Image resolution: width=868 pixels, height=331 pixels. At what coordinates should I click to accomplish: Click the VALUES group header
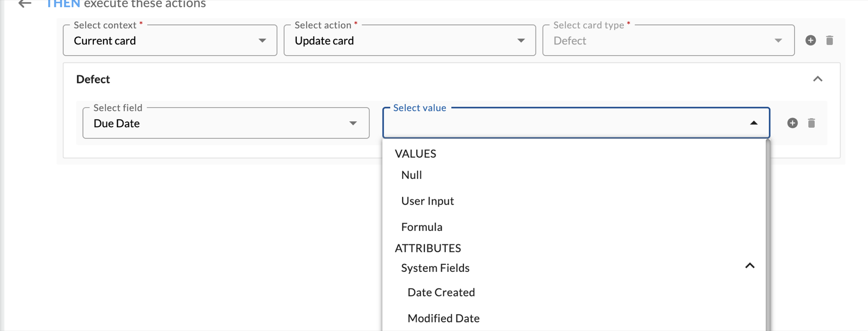416,154
